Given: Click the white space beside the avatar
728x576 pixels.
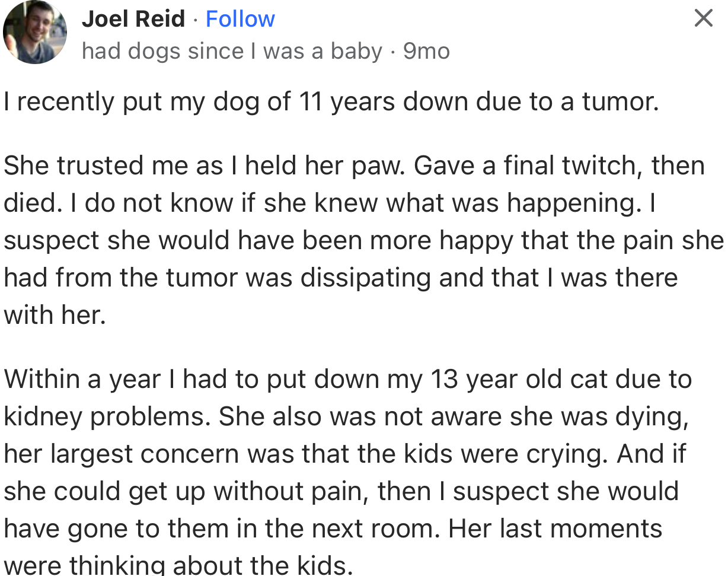Looking at the screenshot, I should (74, 9).
